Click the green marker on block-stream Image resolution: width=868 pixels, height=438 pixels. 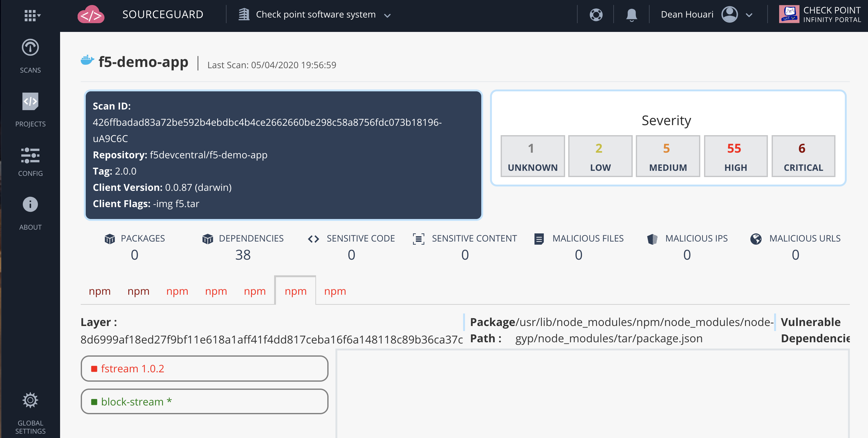click(94, 402)
